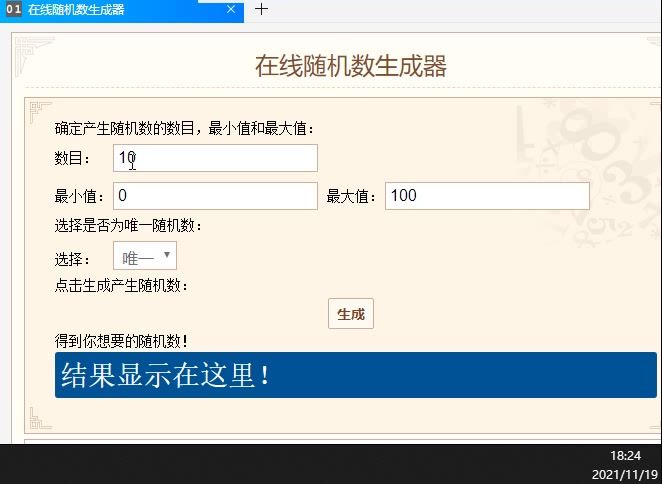Click the 生成 button
This screenshot has width=662, height=484.
click(x=351, y=314)
